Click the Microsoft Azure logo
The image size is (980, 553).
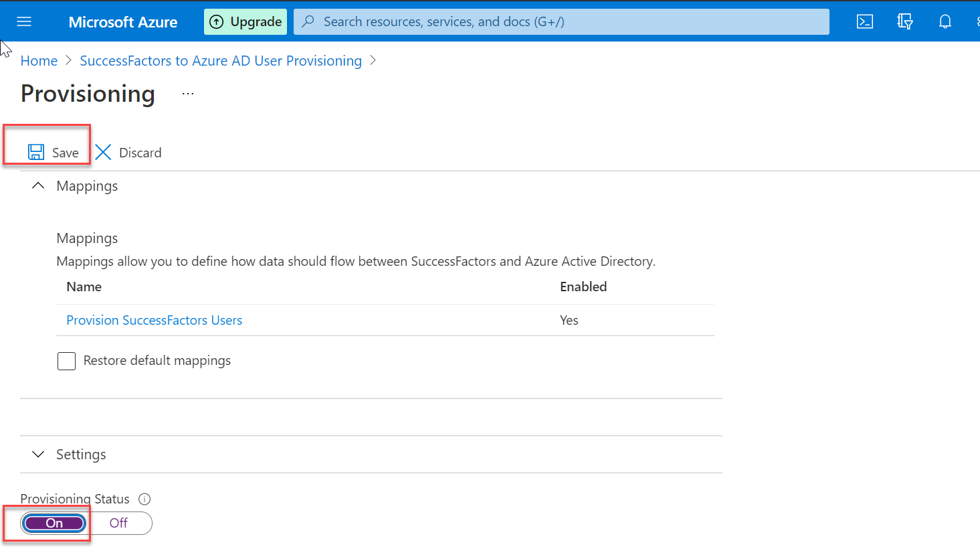click(122, 21)
